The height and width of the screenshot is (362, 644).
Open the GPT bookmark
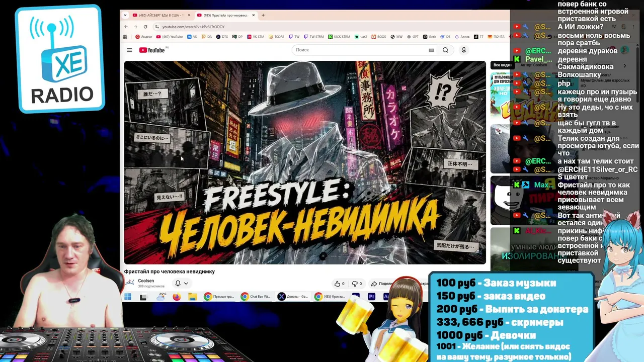click(x=413, y=37)
